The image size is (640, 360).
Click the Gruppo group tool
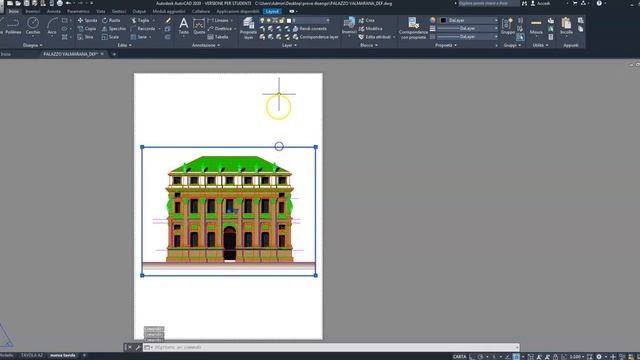(x=508, y=26)
